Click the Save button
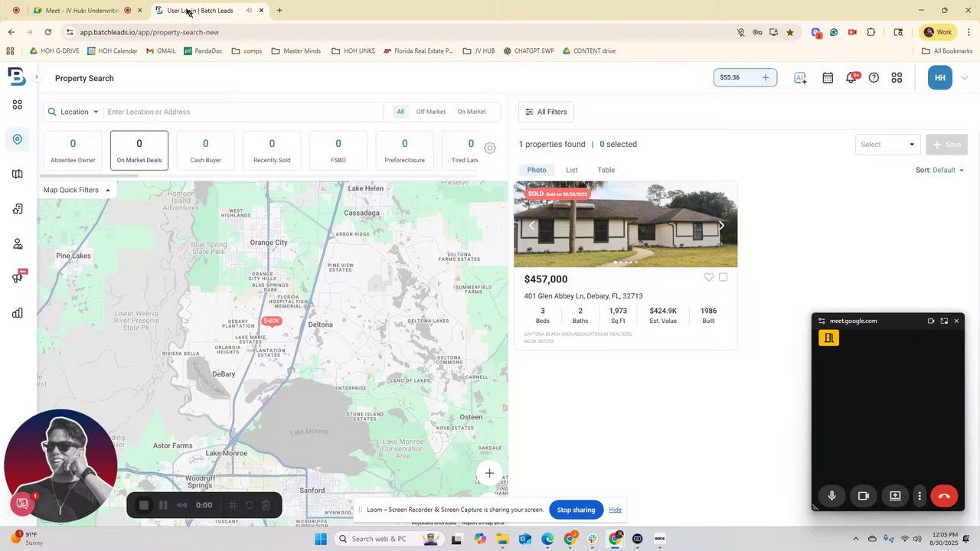Viewport: 980px width, 551px height. 946,145
